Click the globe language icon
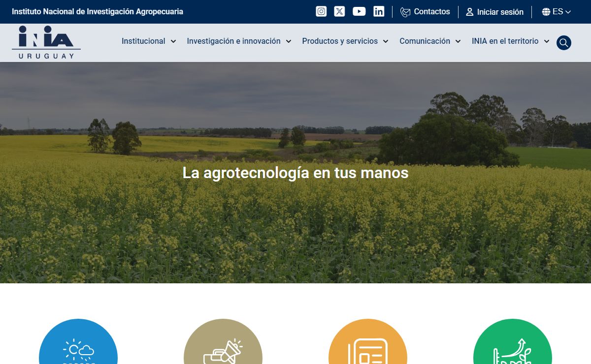This screenshot has height=364, width=591. 546,12
